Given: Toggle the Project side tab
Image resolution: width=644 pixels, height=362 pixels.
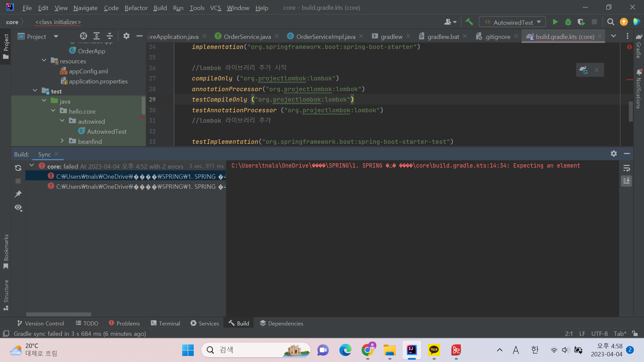Looking at the screenshot, I should pyautogui.click(x=6, y=46).
